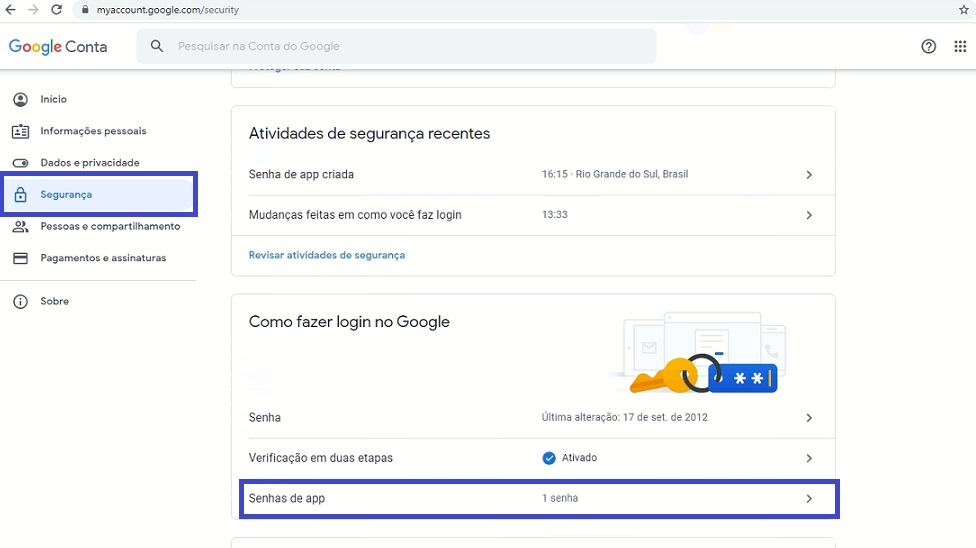The image size is (976, 548).
Task: Click Revisar atividades de segurança link
Action: 327,255
